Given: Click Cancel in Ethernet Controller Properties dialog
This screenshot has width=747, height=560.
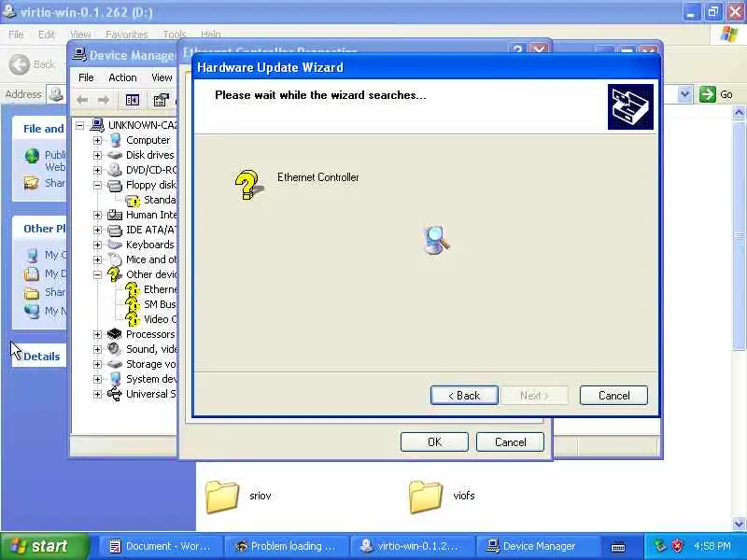Looking at the screenshot, I should 510,441.
